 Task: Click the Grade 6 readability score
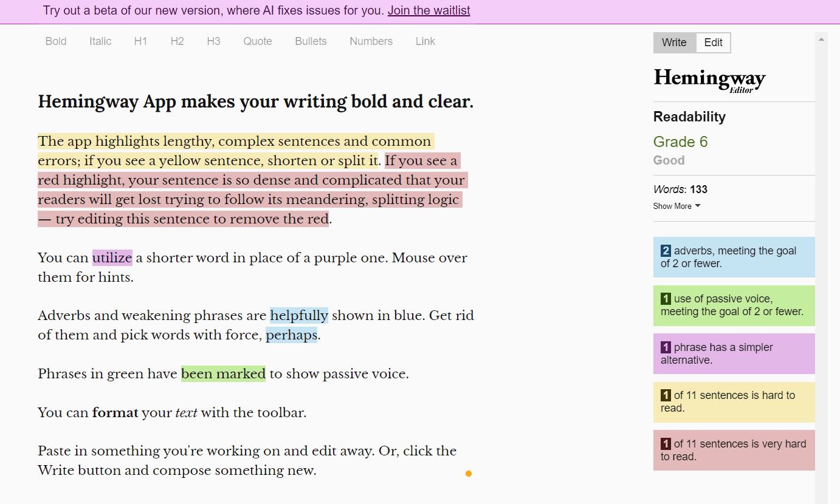click(680, 142)
